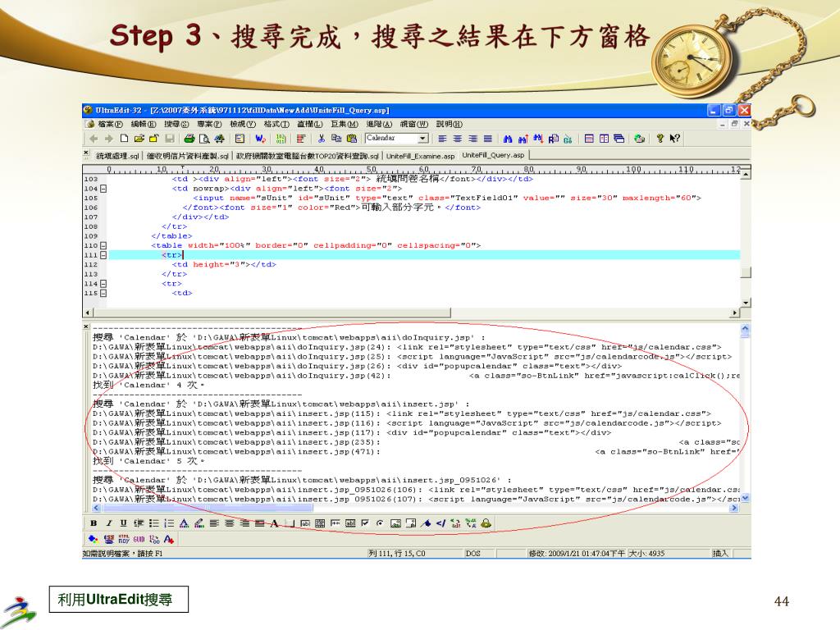Viewport: 840px width, 630px height.
Task: Click the 利用UltraEdit搜尋 caption box
Action: coord(118,600)
